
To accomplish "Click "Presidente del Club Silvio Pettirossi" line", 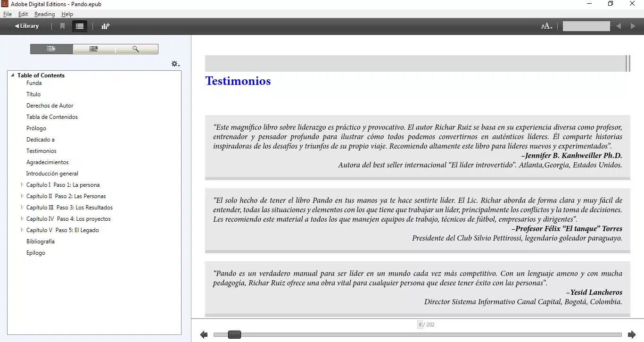I will click(517, 238).
